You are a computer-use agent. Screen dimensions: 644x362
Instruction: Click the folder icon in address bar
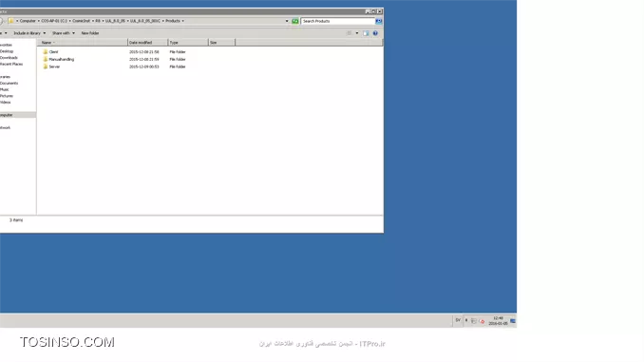point(11,21)
